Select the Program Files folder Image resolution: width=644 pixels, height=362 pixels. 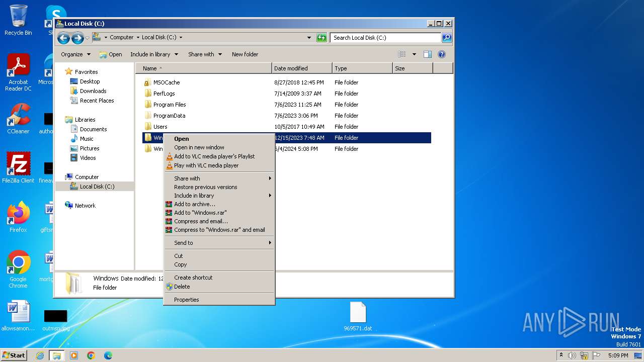coord(170,105)
